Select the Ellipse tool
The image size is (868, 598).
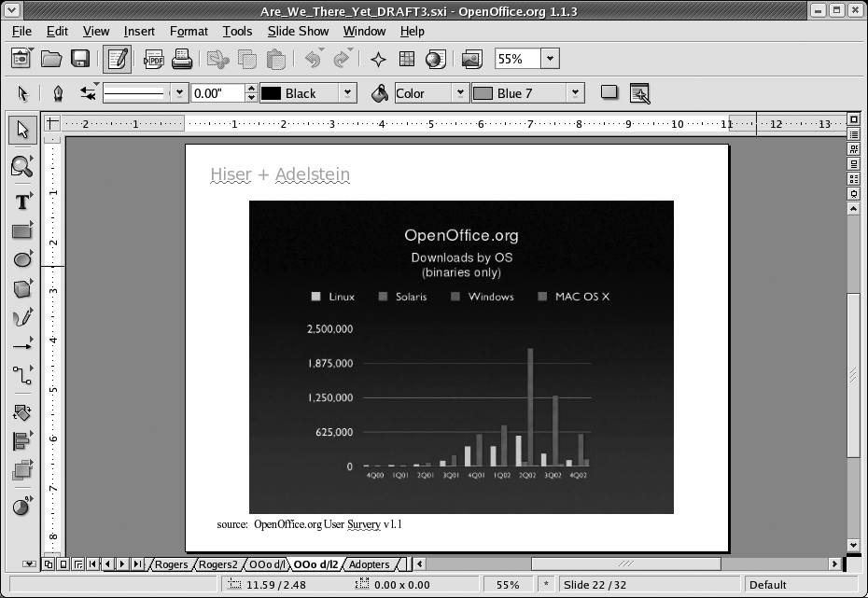(x=22, y=259)
